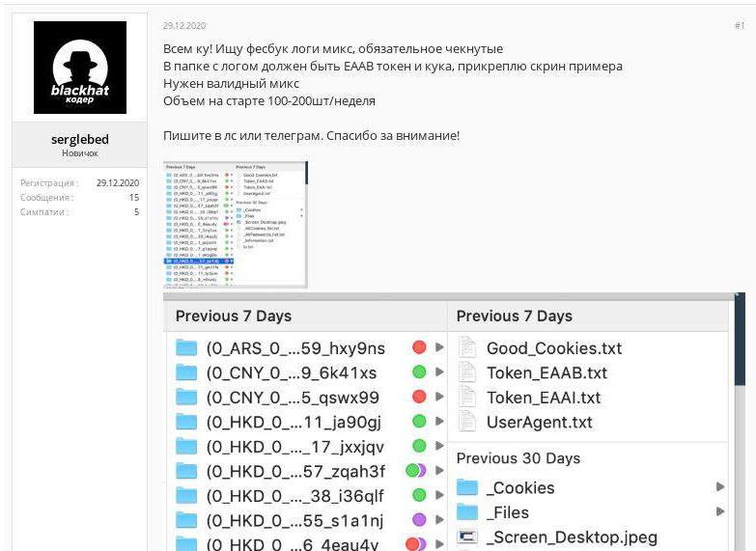Open serglebed's blackhat avatar image
The width and height of the screenshot is (756, 551).
tap(80, 68)
